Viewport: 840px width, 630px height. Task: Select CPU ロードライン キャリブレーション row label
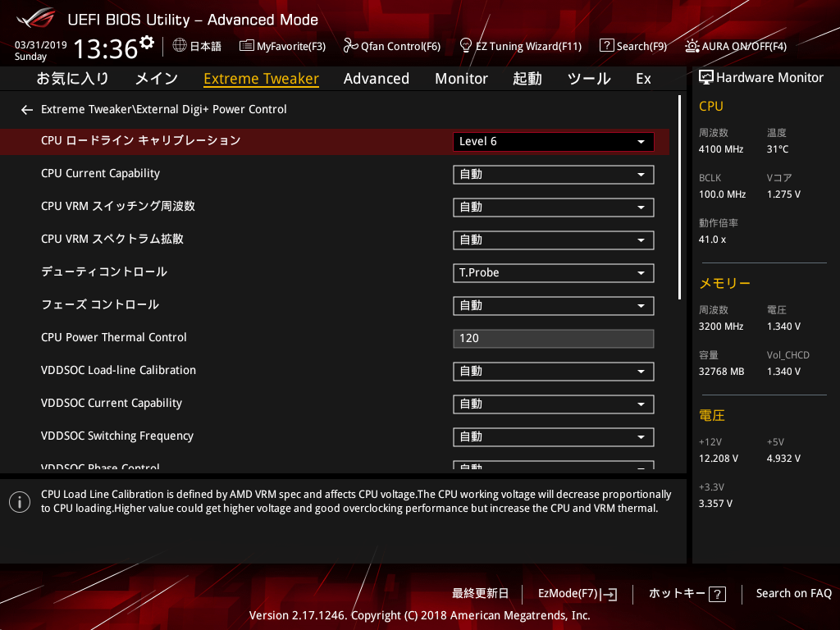tap(141, 141)
